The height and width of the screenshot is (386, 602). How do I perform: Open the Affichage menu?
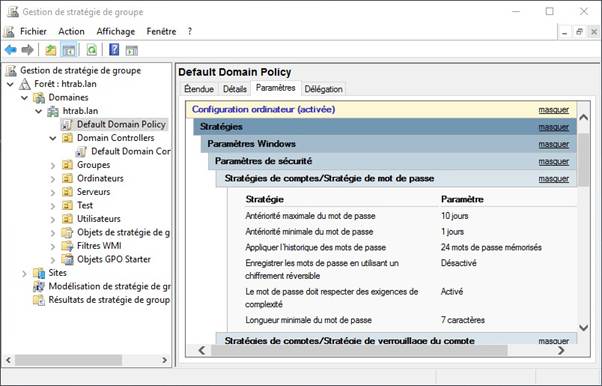point(116,31)
